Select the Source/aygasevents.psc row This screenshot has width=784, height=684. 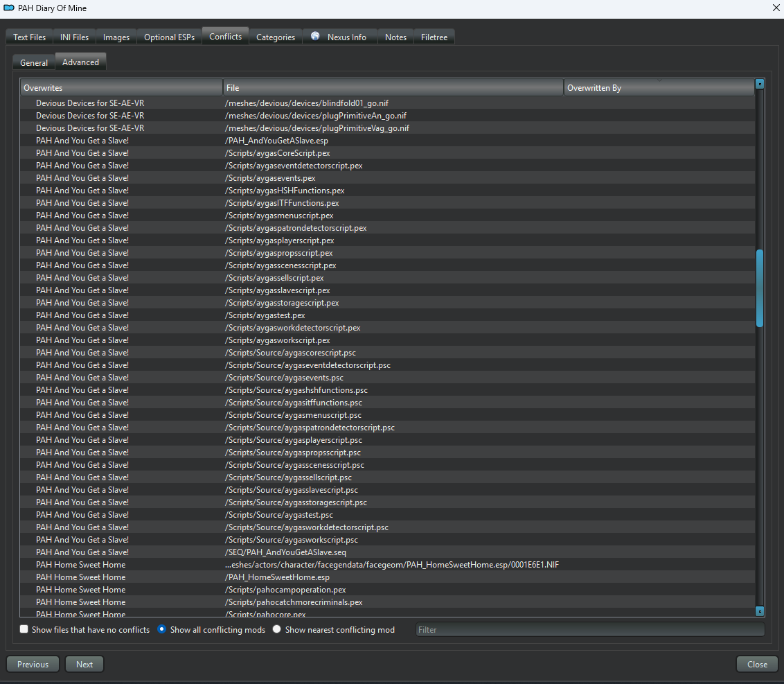click(388, 378)
